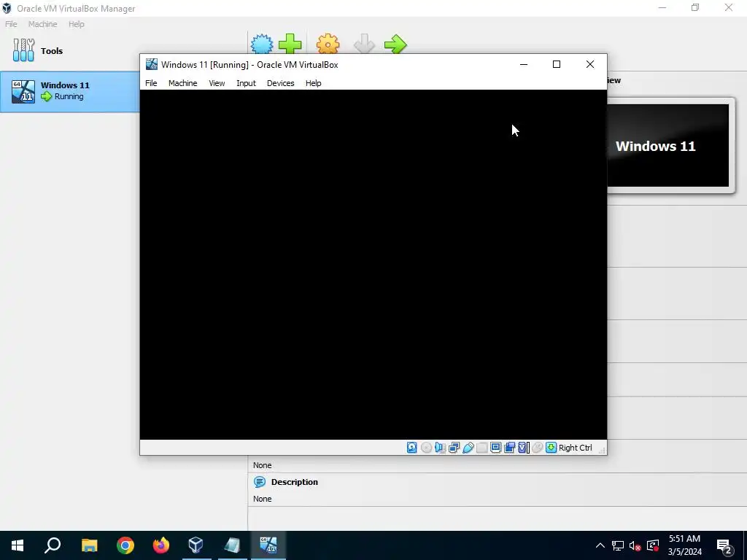Click the muted volume tray icon
This screenshot has width=747, height=560.
(x=635, y=545)
